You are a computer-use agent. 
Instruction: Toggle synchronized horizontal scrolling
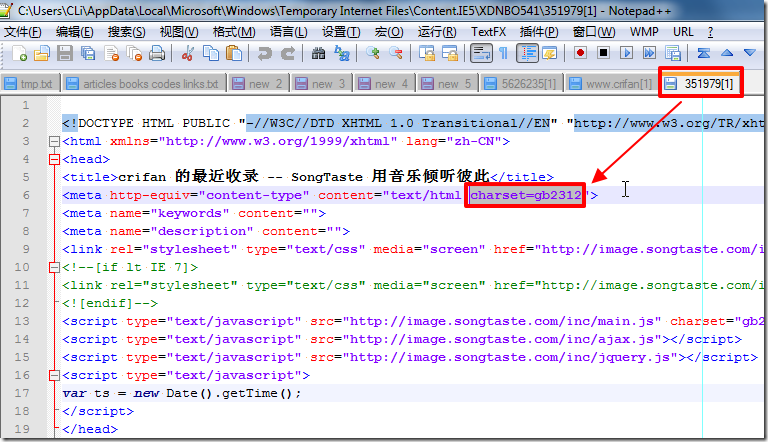coord(450,53)
